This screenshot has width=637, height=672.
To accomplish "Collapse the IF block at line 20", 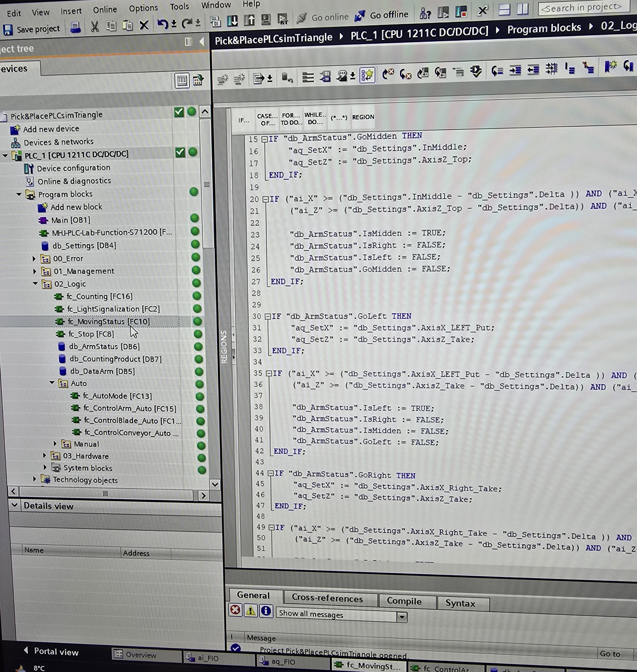I will point(265,199).
